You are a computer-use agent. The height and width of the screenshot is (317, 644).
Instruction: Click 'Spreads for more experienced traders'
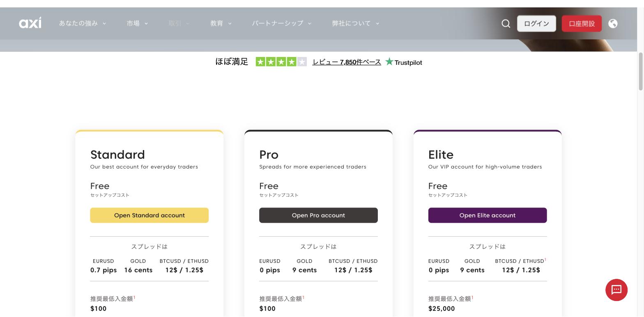click(x=313, y=167)
